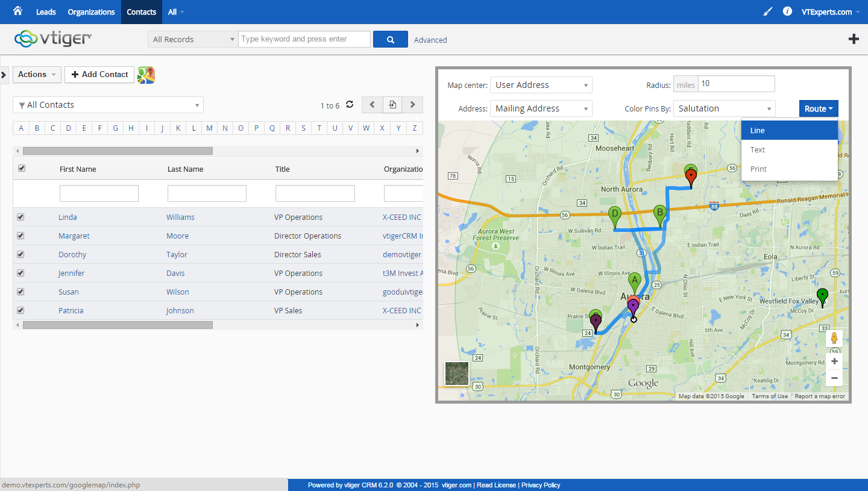Open the Privacy Policy footer link
This screenshot has width=868, height=491.
541,485
